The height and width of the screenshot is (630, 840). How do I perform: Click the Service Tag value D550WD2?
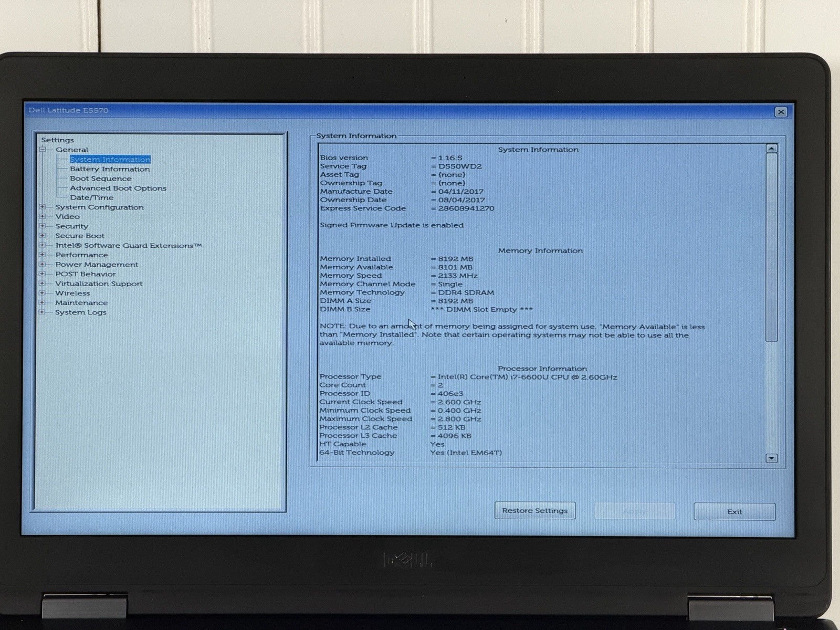tap(460, 166)
